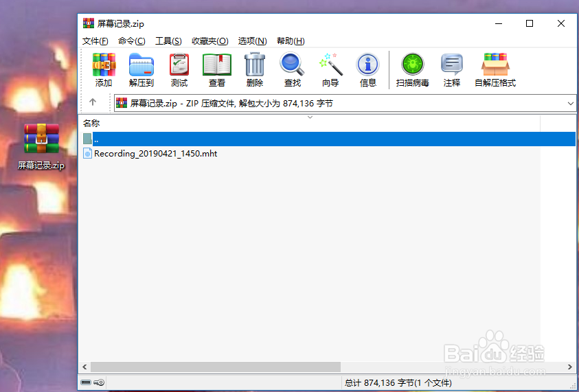This screenshot has width=579, height=392.
Task: Minimize the WinRAR window
Action: (x=499, y=23)
